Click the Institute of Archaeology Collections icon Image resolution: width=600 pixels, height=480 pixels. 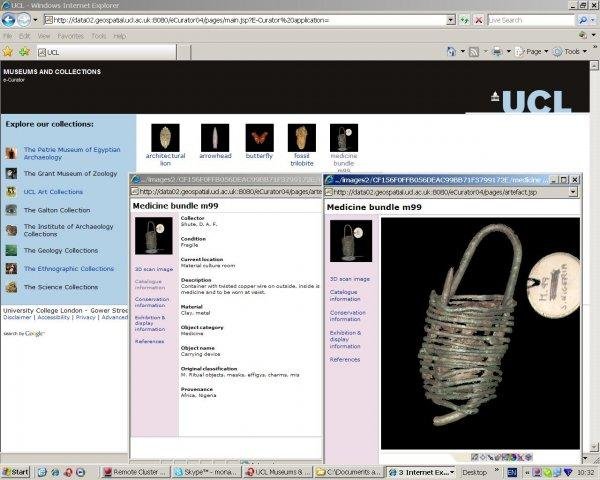click(11, 230)
